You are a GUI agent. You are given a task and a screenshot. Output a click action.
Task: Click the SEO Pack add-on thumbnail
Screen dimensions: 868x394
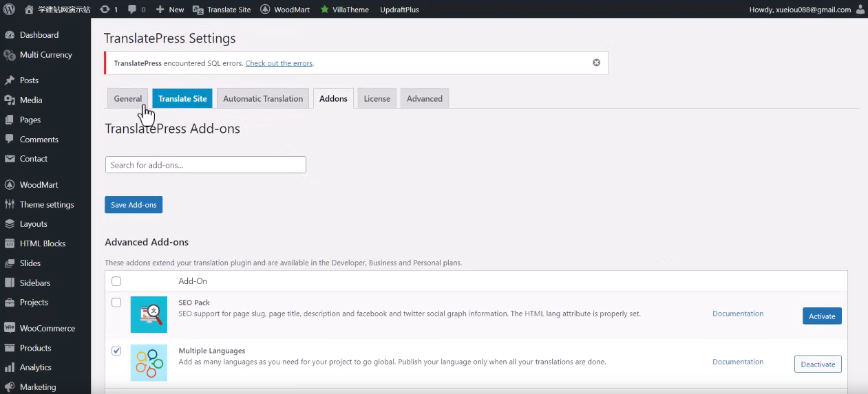[x=149, y=314]
